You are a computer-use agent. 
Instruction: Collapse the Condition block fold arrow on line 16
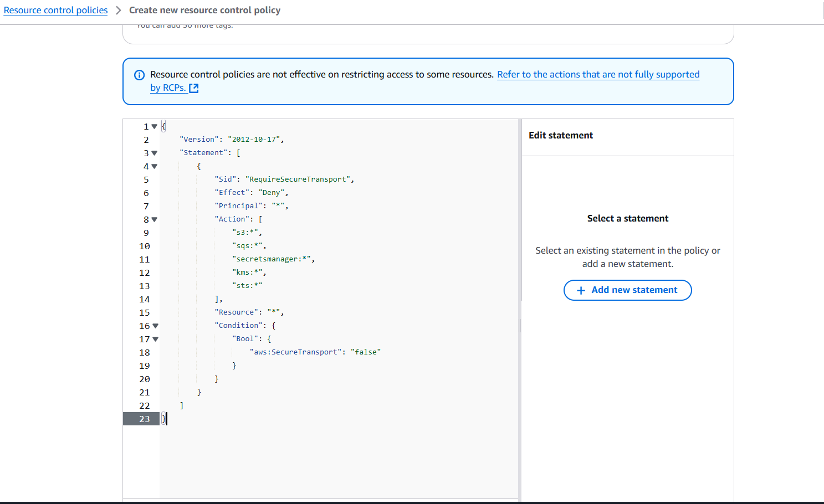click(x=156, y=326)
